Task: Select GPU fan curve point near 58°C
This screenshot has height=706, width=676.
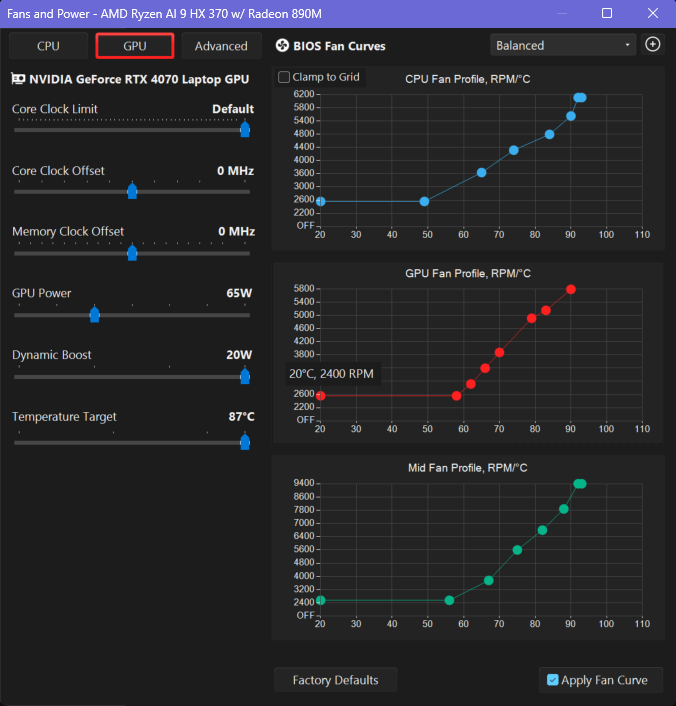Action: point(456,396)
